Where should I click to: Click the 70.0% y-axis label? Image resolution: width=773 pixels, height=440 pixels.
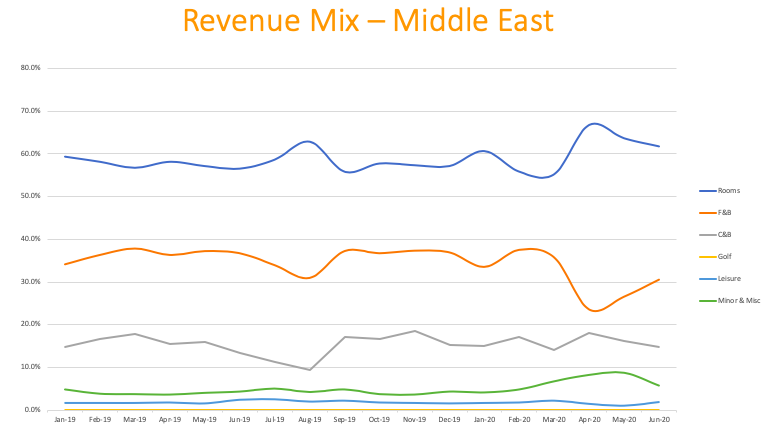click(x=31, y=111)
